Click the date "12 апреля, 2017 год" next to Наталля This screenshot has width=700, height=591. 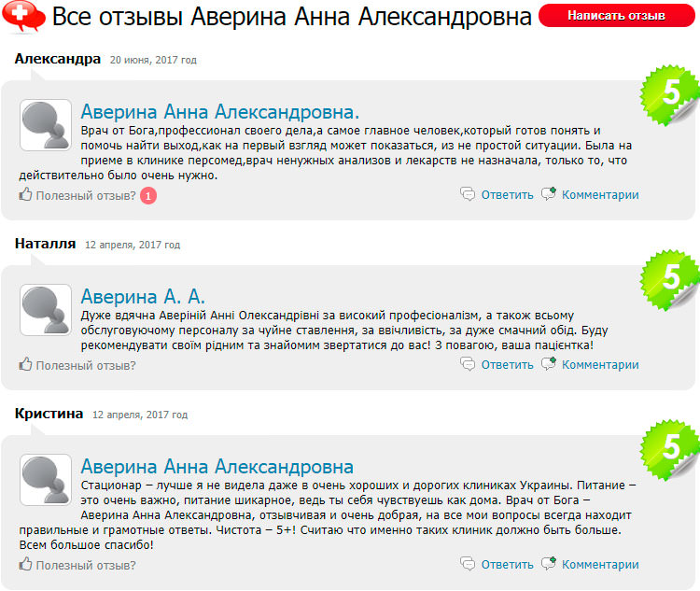click(x=133, y=245)
